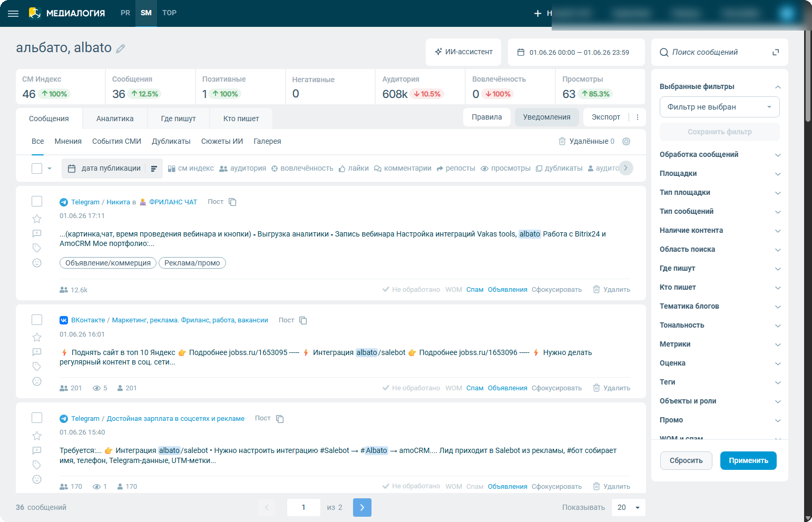
Task: Select the ВКонтакте post checkbox
Action: (x=37, y=320)
